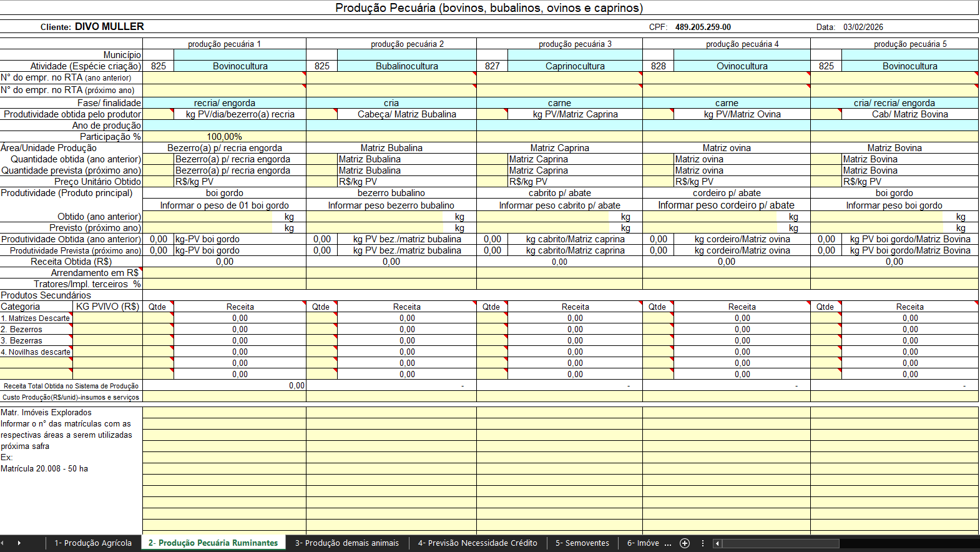Select the Ovinocultura activity cell
The image size is (980, 552).
[x=742, y=66]
